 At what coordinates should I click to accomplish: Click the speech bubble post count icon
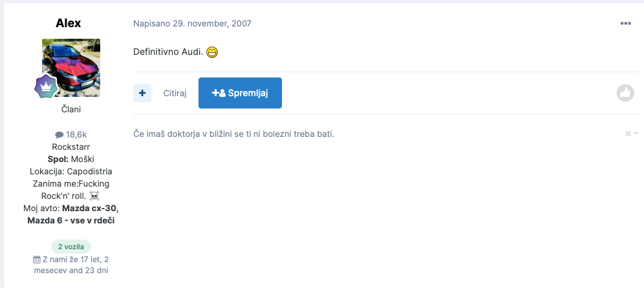tap(59, 136)
